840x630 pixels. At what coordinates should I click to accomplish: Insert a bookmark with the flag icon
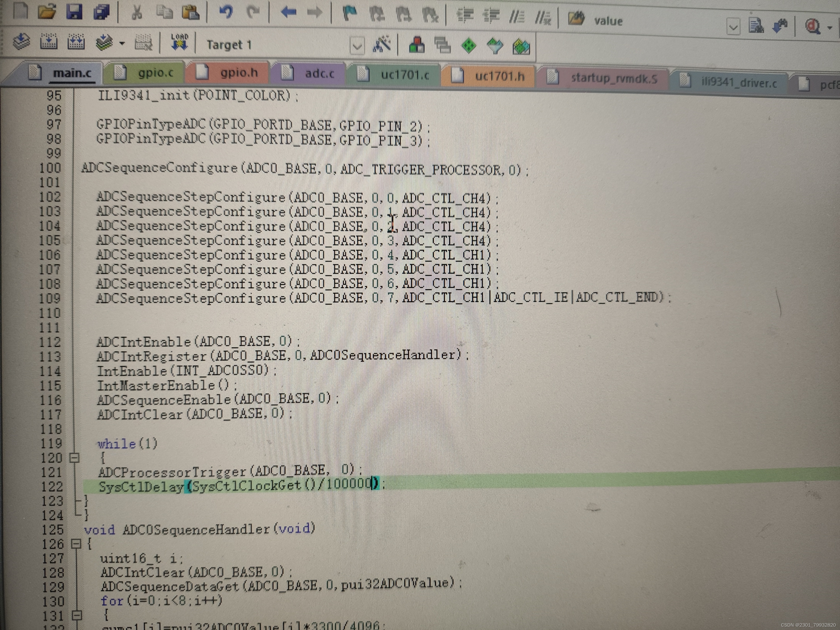pyautogui.click(x=350, y=14)
